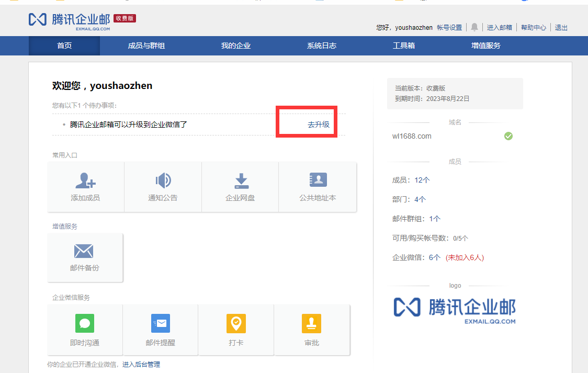The height and width of the screenshot is (373, 588).
Task: Open 邮件提醒 mail reminder icon
Action: [x=161, y=323]
